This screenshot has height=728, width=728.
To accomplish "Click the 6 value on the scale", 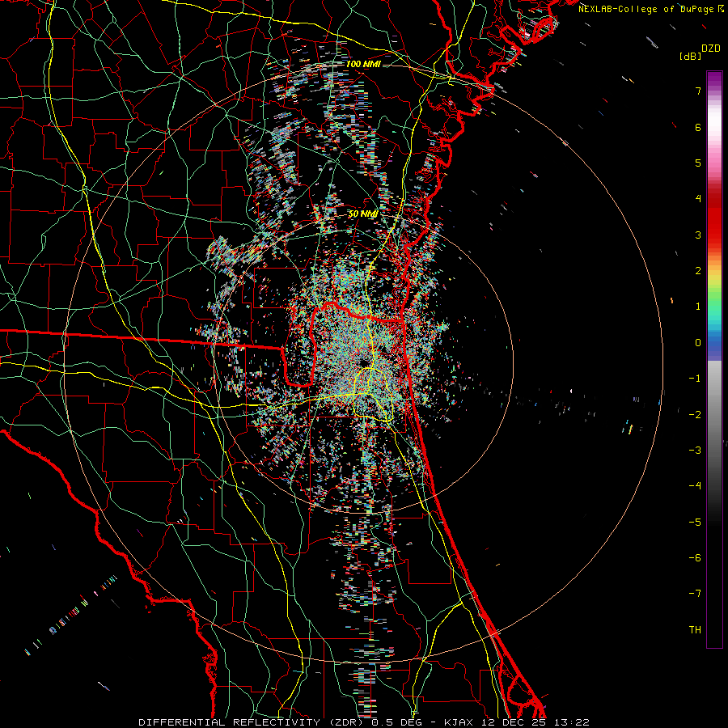I will (698, 127).
